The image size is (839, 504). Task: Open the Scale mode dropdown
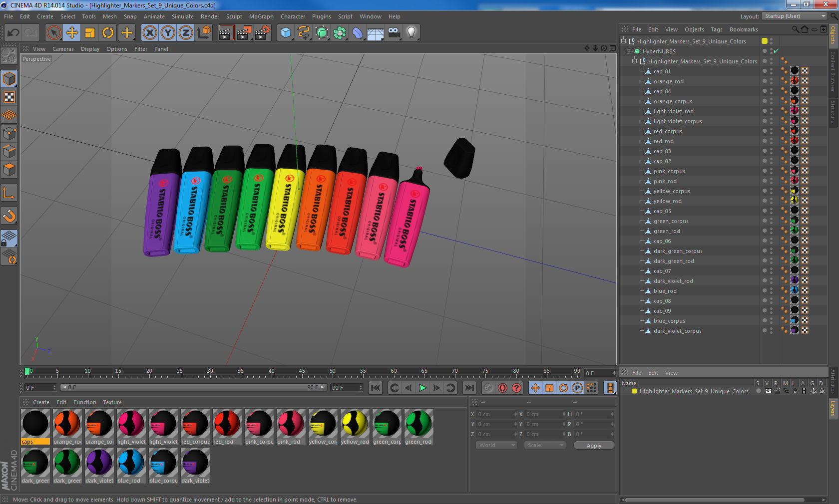(544, 445)
